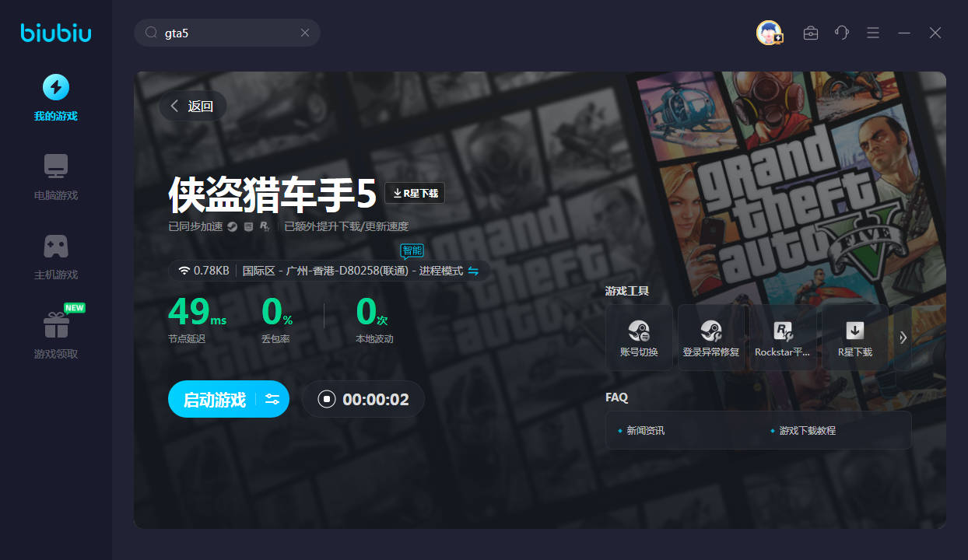Click the search magnifier icon
Viewport: 968px width, 560px height.
click(x=152, y=33)
